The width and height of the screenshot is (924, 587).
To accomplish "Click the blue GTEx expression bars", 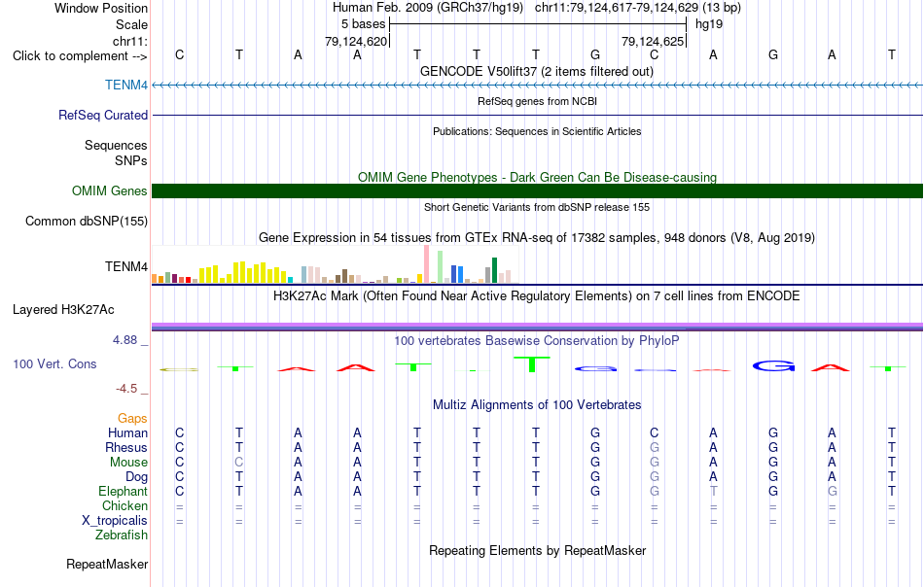I will point(457,274).
